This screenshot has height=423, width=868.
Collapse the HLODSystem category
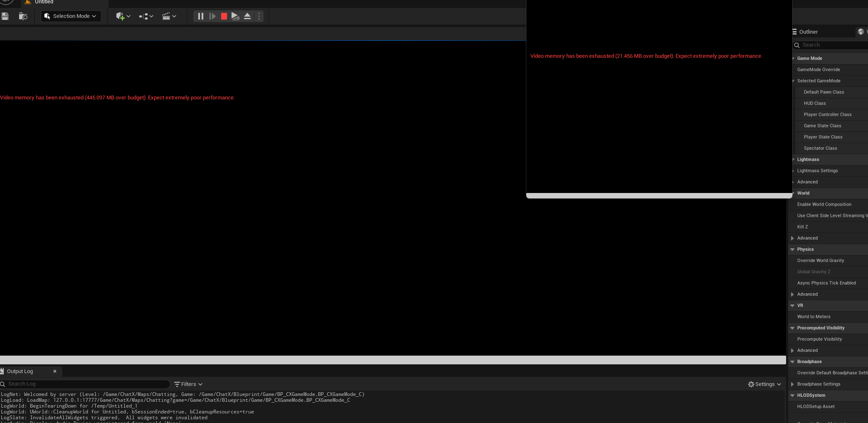(792, 396)
